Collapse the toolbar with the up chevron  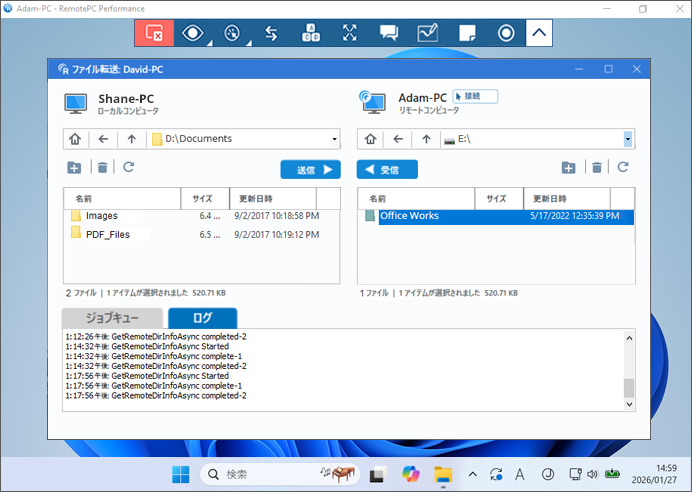539,33
